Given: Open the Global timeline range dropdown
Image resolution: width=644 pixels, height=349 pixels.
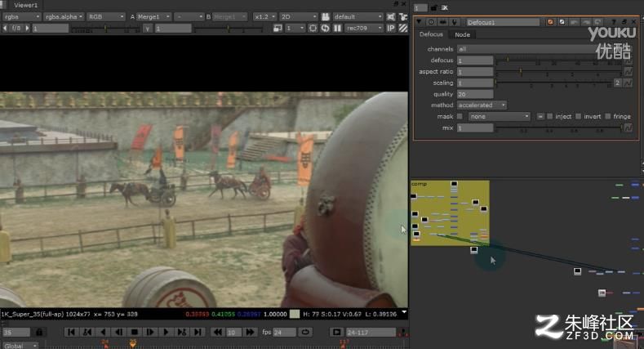Looking at the screenshot, I should point(20,346).
